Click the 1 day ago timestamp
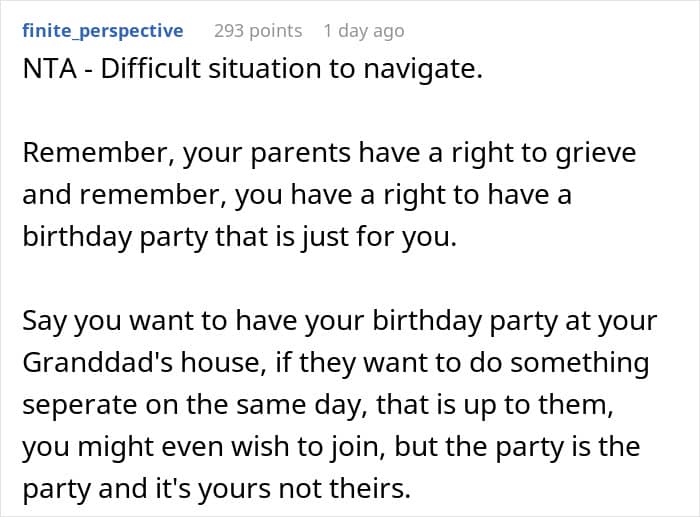This screenshot has height=517, width=700. (x=364, y=31)
